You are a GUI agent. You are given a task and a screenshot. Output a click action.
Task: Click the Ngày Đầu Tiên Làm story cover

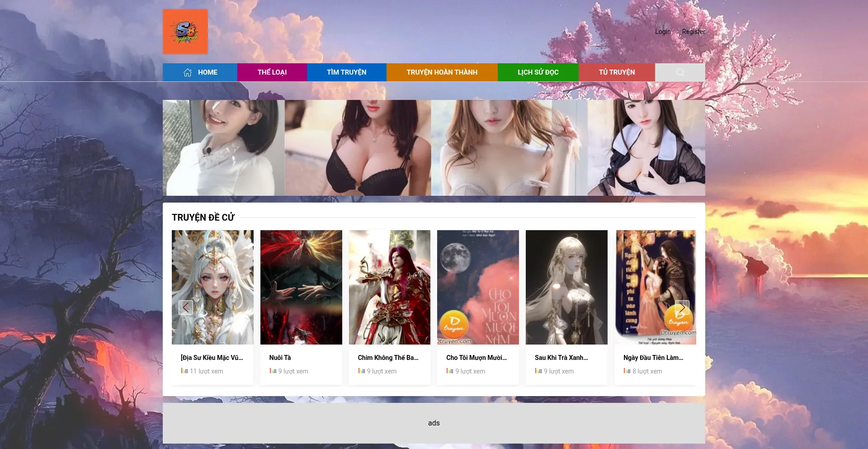[655, 287]
